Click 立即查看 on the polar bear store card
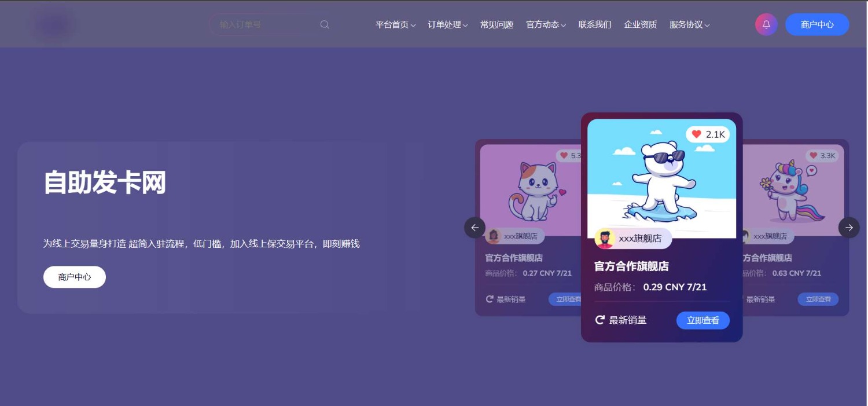The height and width of the screenshot is (406, 868). [703, 320]
